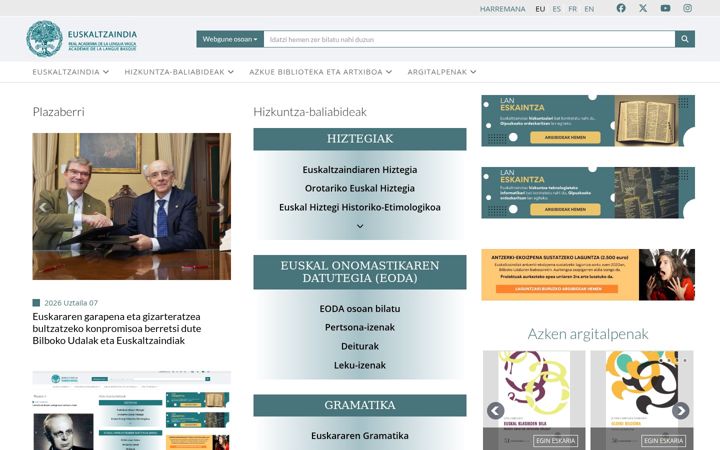Open the Webgune osoan search scope dropdown

coord(230,39)
